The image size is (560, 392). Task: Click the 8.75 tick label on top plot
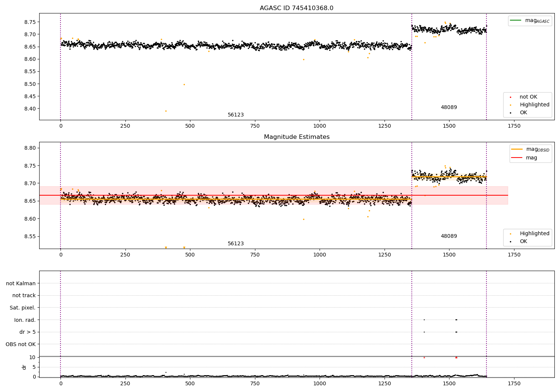tap(30, 22)
